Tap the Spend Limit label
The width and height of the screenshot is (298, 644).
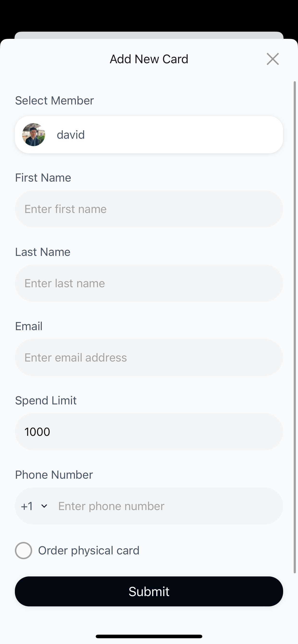coord(46,401)
